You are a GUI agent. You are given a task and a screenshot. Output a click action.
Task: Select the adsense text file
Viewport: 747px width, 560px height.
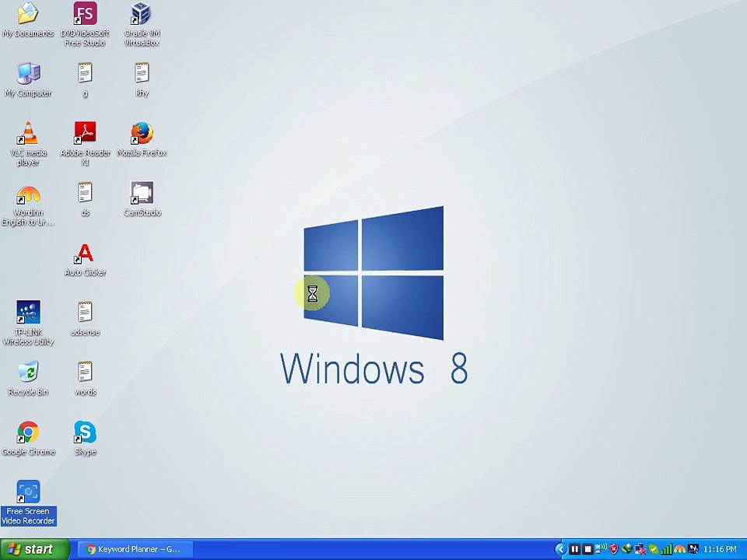pyautogui.click(x=85, y=319)
